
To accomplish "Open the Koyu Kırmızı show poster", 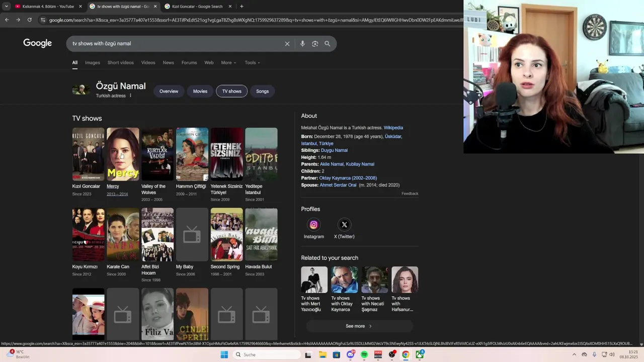I will point(88,234).
